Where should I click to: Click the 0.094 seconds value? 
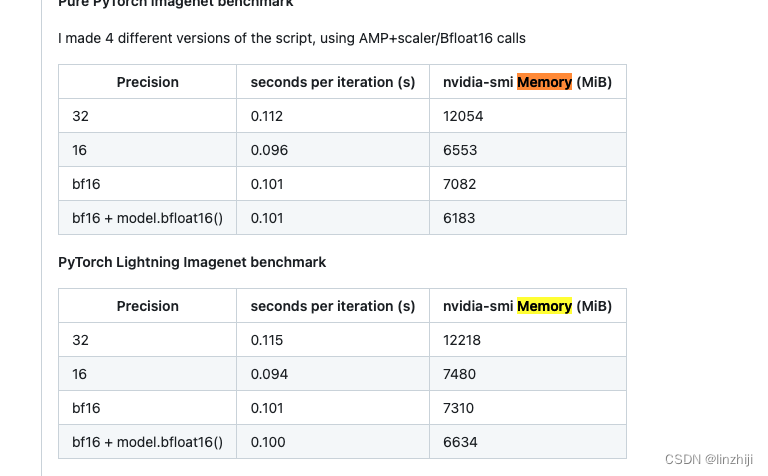[x=269, y=374]
